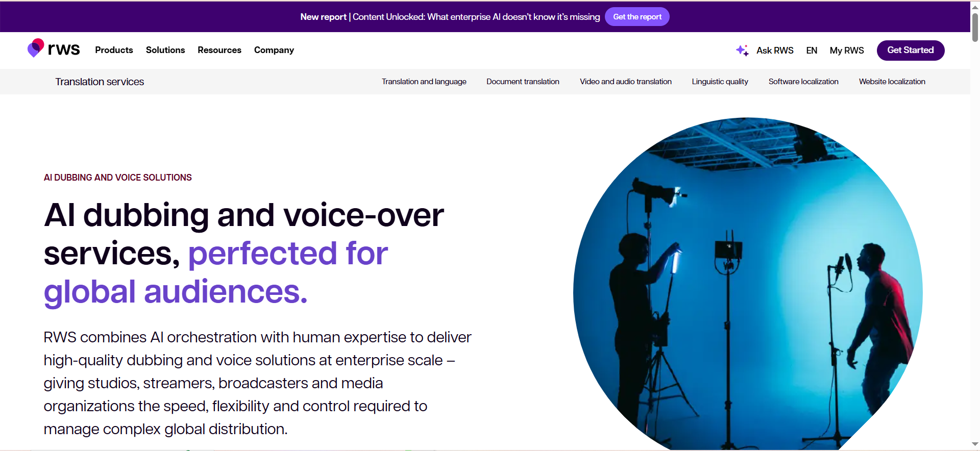Click the AI dubbing and voice-over heading
Image resolution: width=980 pixels, height=451 pixels.
coord(244,254)
